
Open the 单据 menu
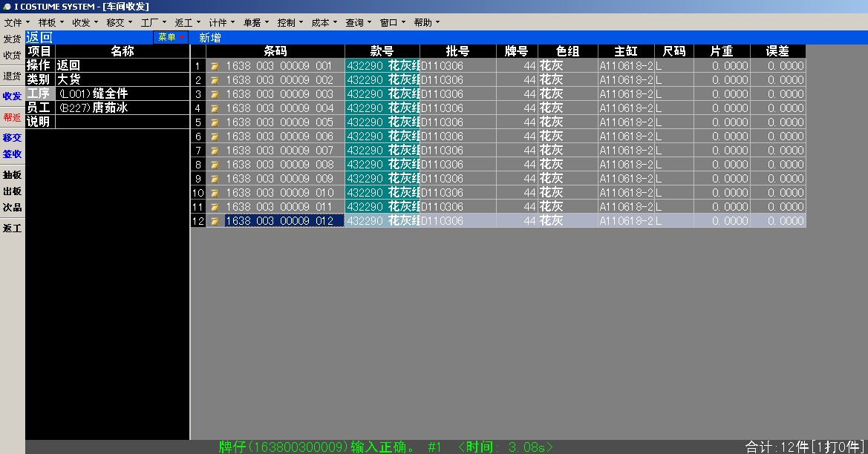[x=255, y=23]
